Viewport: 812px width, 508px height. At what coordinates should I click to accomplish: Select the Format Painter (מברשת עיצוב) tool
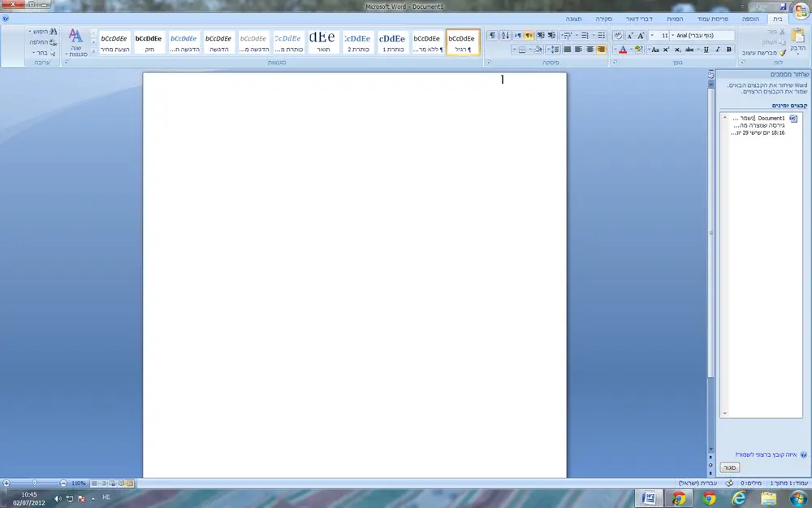coord(767,53)
